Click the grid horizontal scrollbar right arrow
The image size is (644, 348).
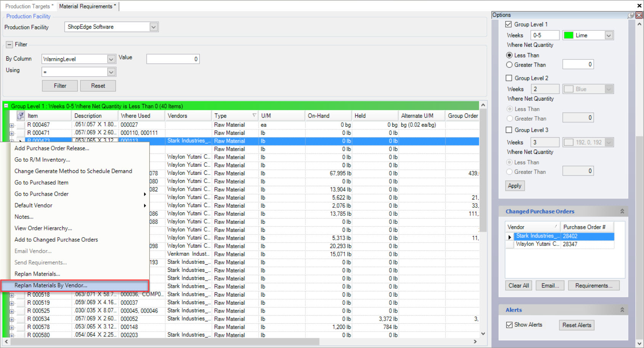[x=475, y=342]
